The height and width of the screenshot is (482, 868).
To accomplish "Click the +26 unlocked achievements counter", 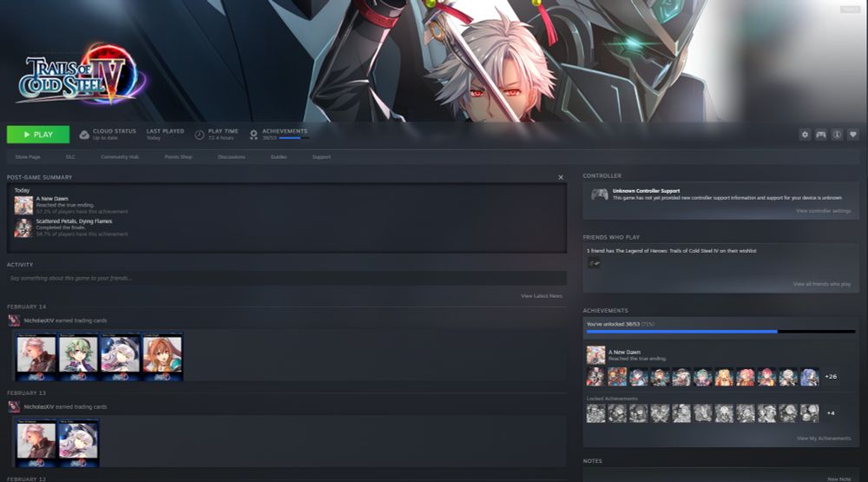I will coord(831,377).
